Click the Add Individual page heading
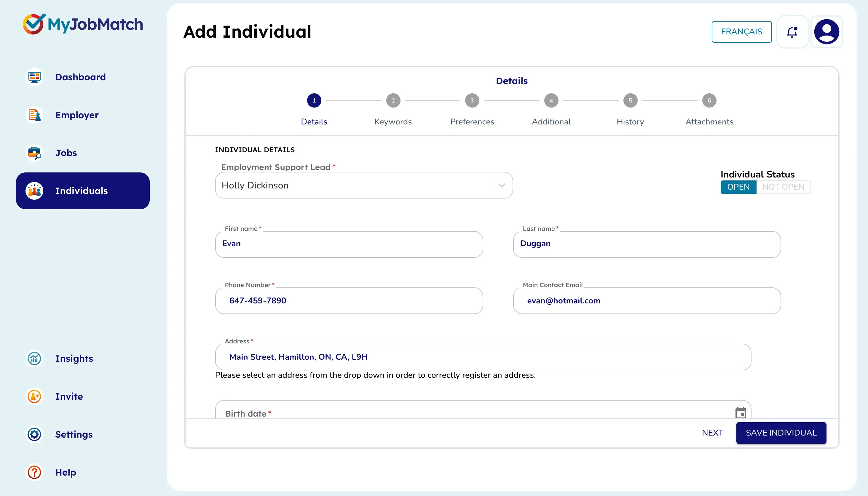 coord(247,32)
